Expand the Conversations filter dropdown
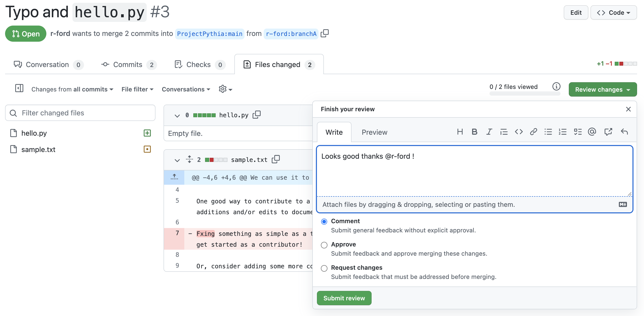Viewport: 644px width, 316px height. [186, 89]
